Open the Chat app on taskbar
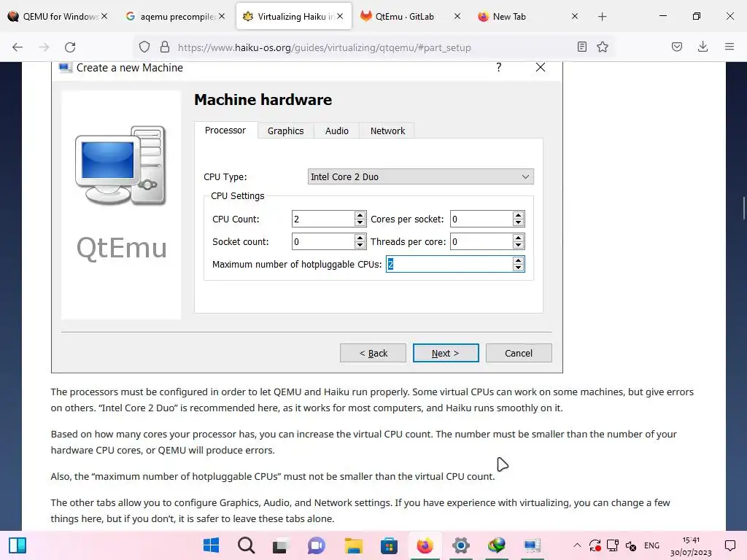The image size is (747, 560). click(x=317, y=545)
